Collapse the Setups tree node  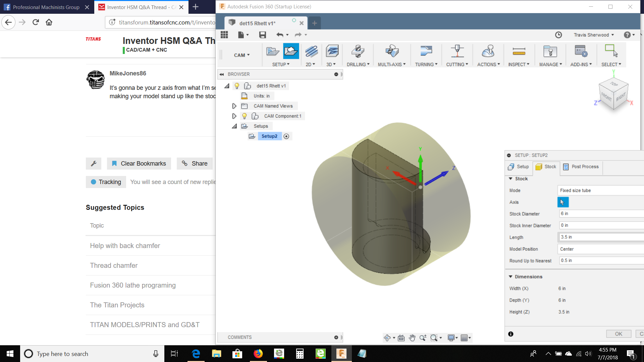click(x=234, y=126)
